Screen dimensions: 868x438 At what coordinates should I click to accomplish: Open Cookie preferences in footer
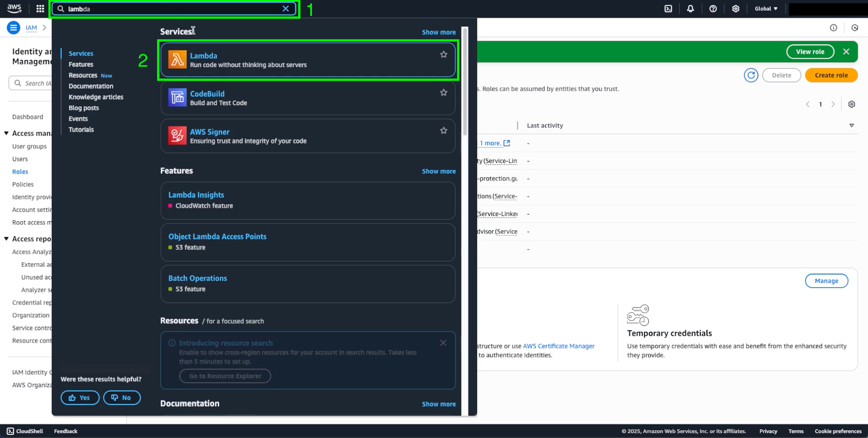point(838,431)
